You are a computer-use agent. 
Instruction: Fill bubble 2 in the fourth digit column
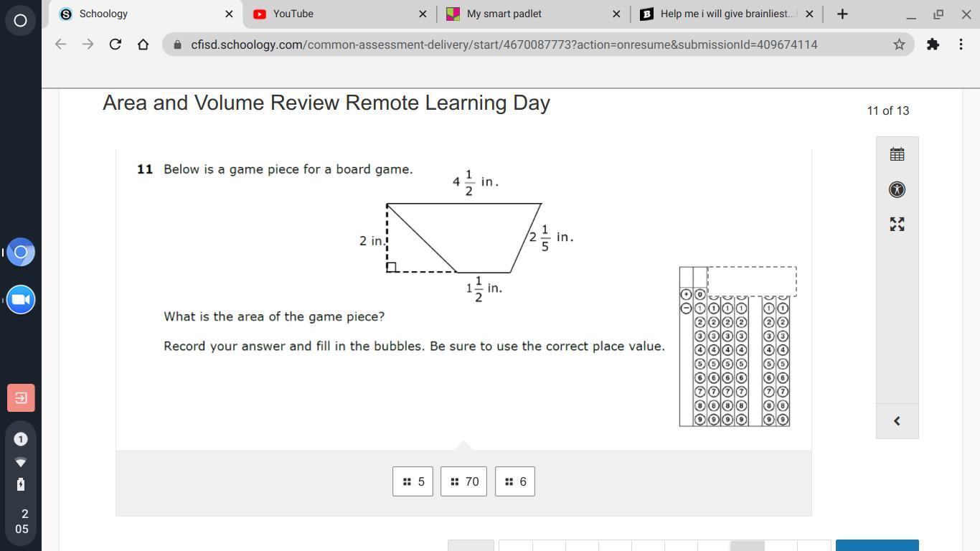point(741,322)
